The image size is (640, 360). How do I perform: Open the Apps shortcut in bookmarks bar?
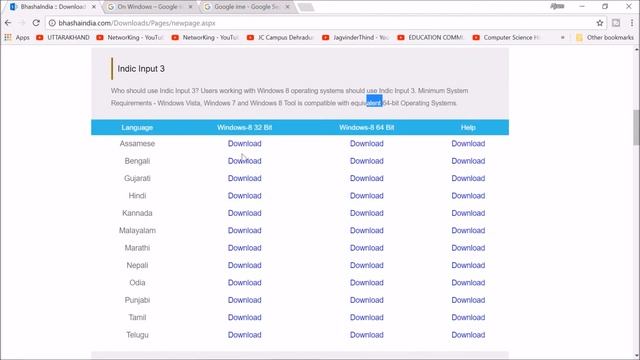coord(17,37)
